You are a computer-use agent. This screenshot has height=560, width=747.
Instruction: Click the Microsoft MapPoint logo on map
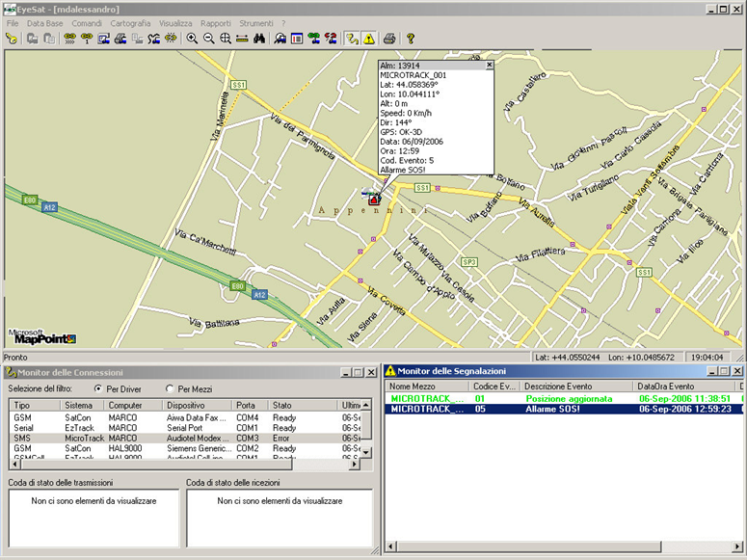coord(41,336)
